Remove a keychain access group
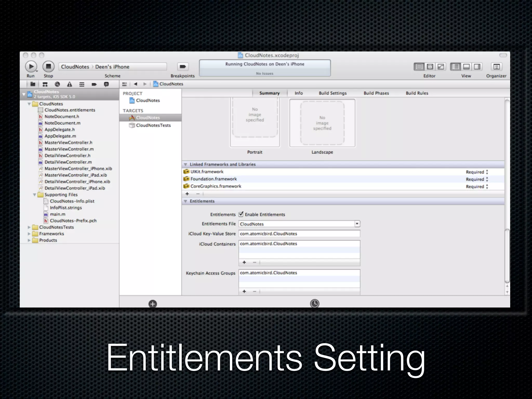The image size is (532, 399). point(255,291)
